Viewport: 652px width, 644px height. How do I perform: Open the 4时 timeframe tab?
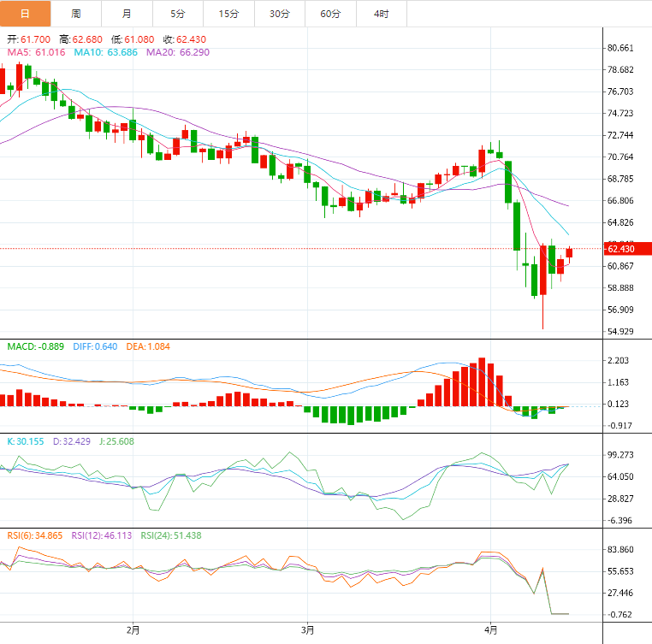point(382,14)
